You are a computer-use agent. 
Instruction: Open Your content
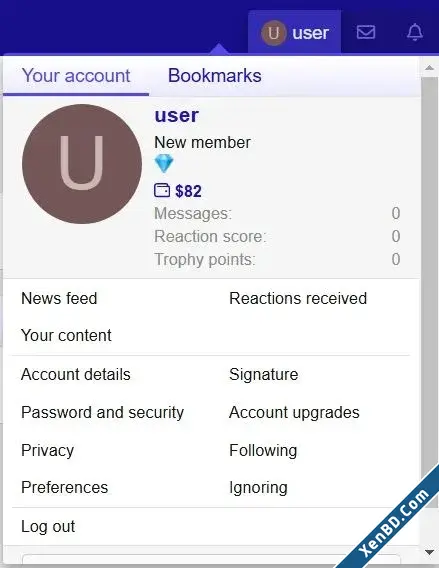point(66,335)
